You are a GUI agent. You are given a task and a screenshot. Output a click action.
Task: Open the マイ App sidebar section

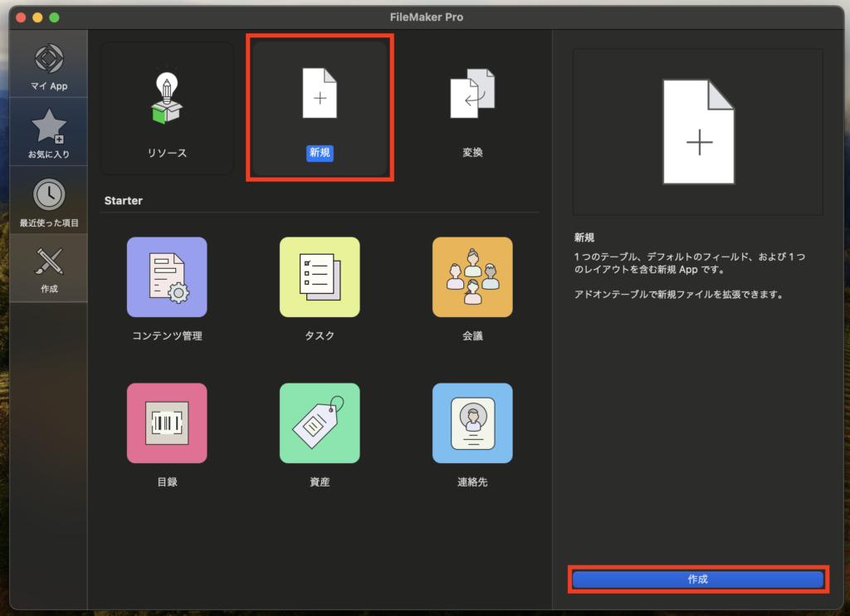click(49, 64)
